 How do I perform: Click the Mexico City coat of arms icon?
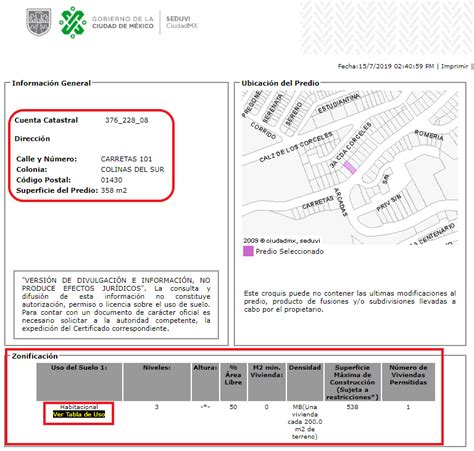[x=39, y=22]
